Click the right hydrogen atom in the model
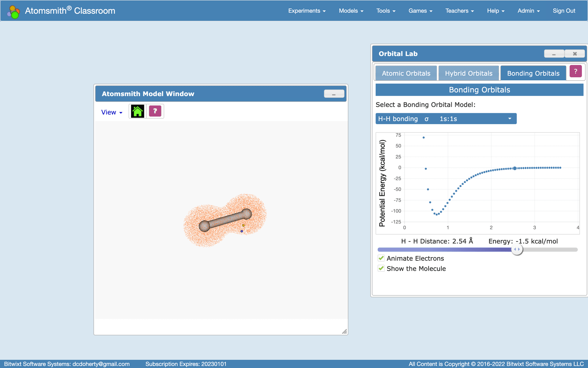The width and height of the screenshot is (588, 368). (x=247, y=214)
